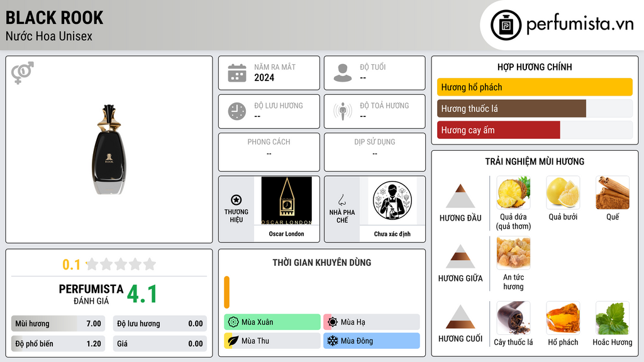The image size is (644, 362).
Task: Click the Mùa Thu leaf icon
Action: click(233, 341)
